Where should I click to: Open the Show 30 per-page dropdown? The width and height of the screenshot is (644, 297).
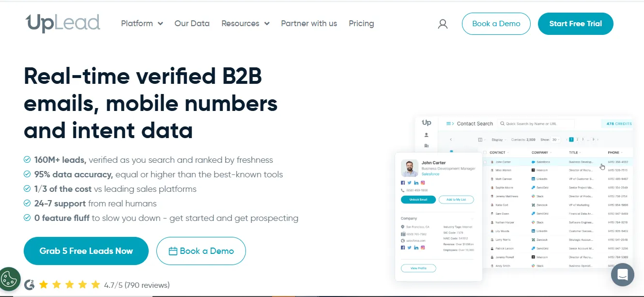click(x=556, y=140)
